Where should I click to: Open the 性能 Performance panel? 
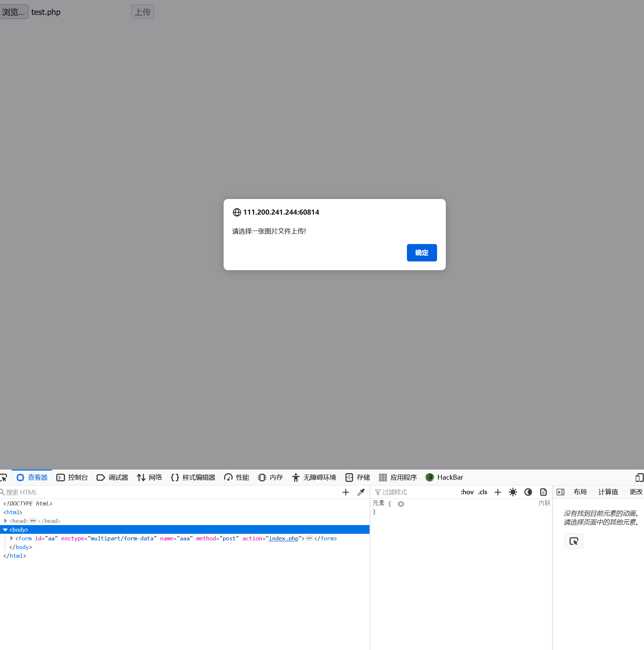(x=236, y=477)
